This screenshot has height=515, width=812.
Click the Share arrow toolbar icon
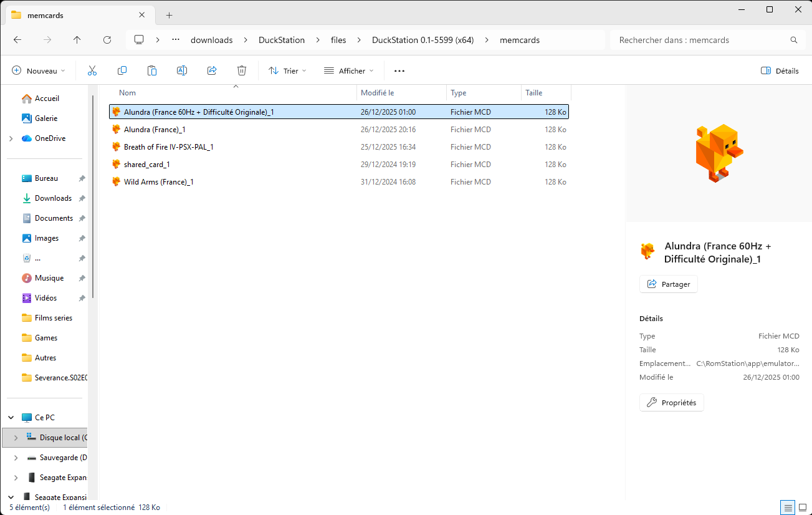212,71
